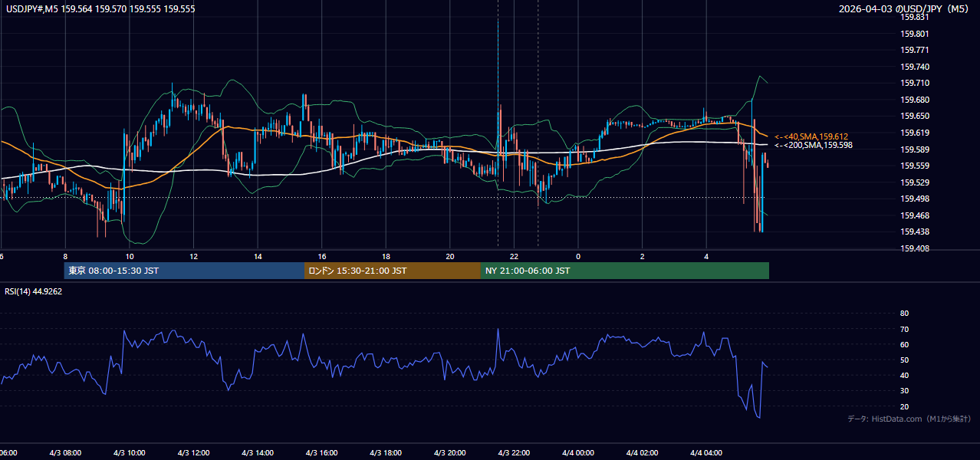Click price level 159.740 on axis
980x460 pixels.
click(x=915, y=67)
